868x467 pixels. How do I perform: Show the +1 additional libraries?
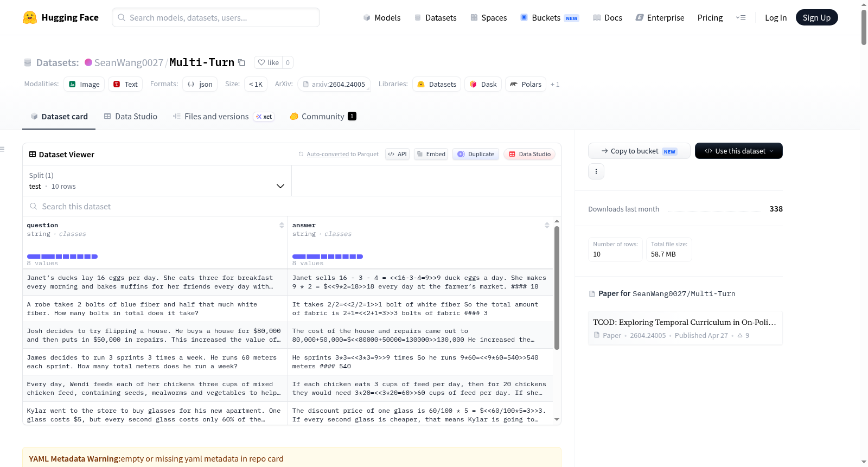(555, 84)
